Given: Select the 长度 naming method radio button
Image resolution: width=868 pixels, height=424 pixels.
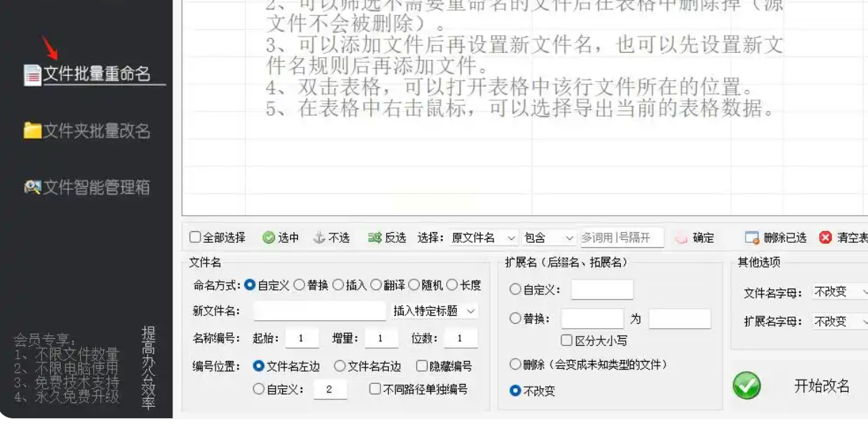Looking at the screenshot, I should tap(452, 285).
